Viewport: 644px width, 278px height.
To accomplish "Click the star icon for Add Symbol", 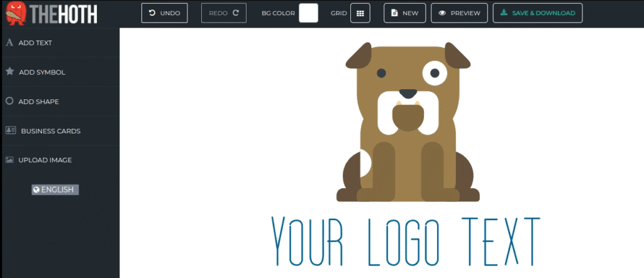I will pyautogui.click(x=9, y=72).
